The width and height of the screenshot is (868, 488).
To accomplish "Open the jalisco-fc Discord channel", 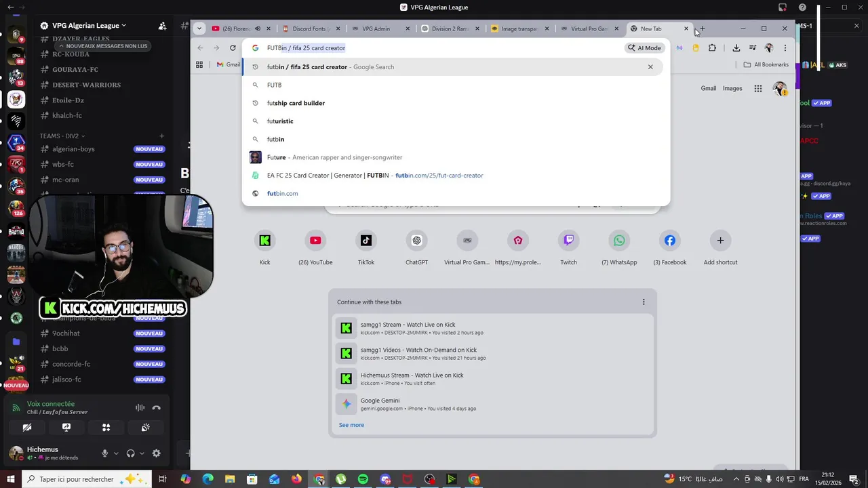I will [102, 380].
